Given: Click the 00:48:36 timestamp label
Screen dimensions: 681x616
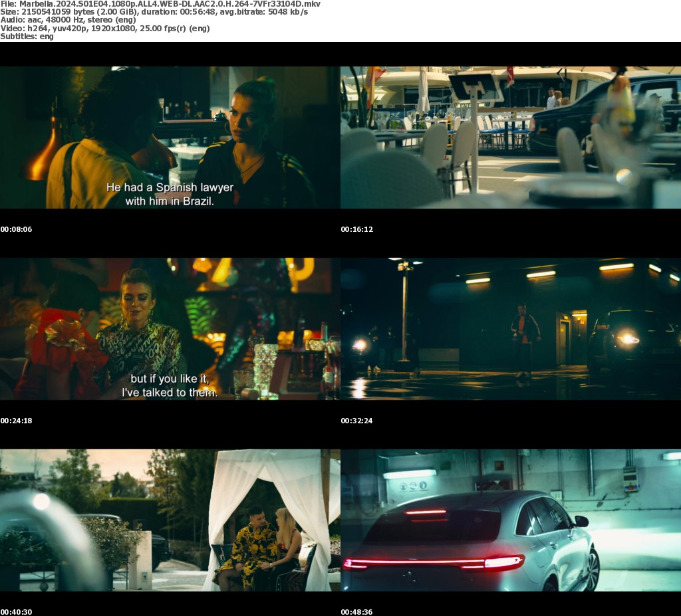Looking at the screenshot, I should pos(356,612).
